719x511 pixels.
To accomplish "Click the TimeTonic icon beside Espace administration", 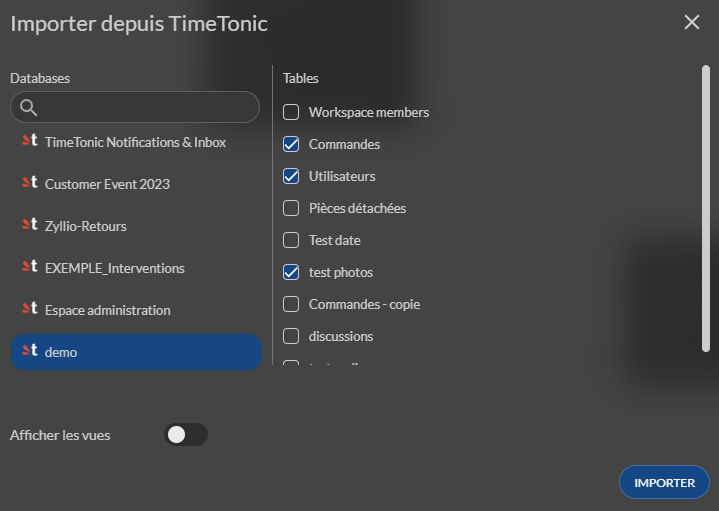I will coord(30,308).
